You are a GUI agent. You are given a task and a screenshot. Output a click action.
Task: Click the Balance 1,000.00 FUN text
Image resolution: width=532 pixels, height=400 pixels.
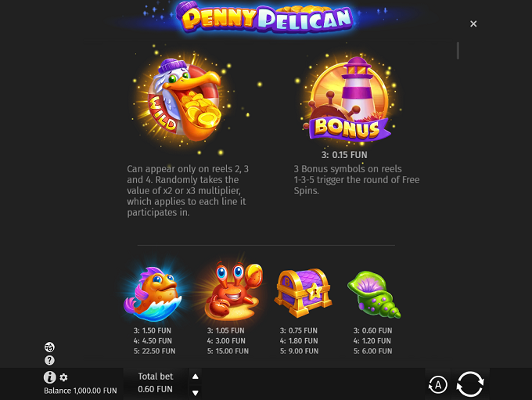click(x=81, y=391)
